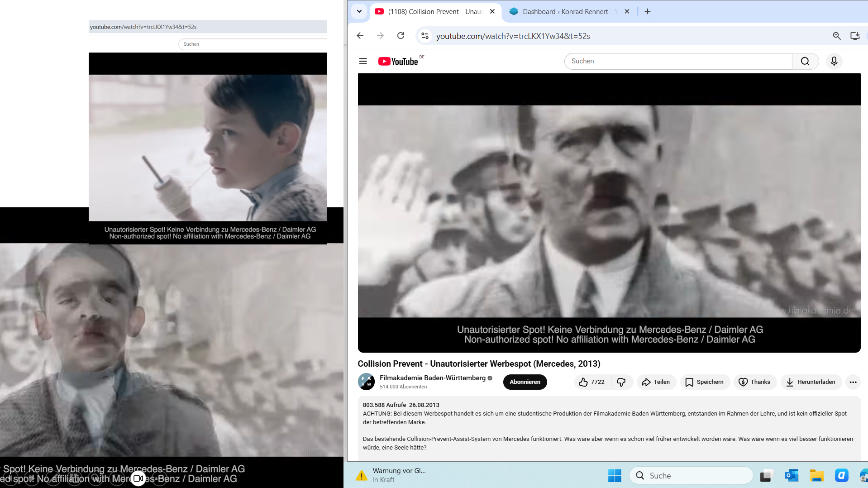
Task: Dislike the video with thumbs down
Action: [621, 382]
